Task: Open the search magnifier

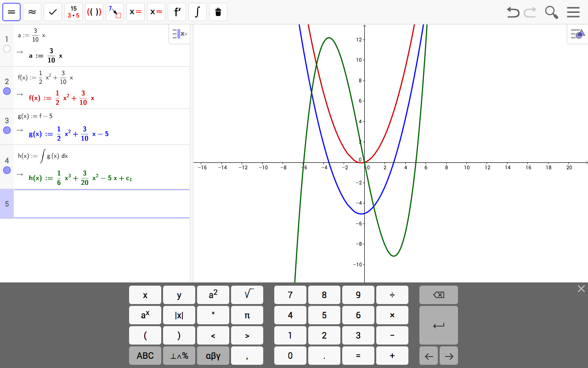Action: (551, 12)
